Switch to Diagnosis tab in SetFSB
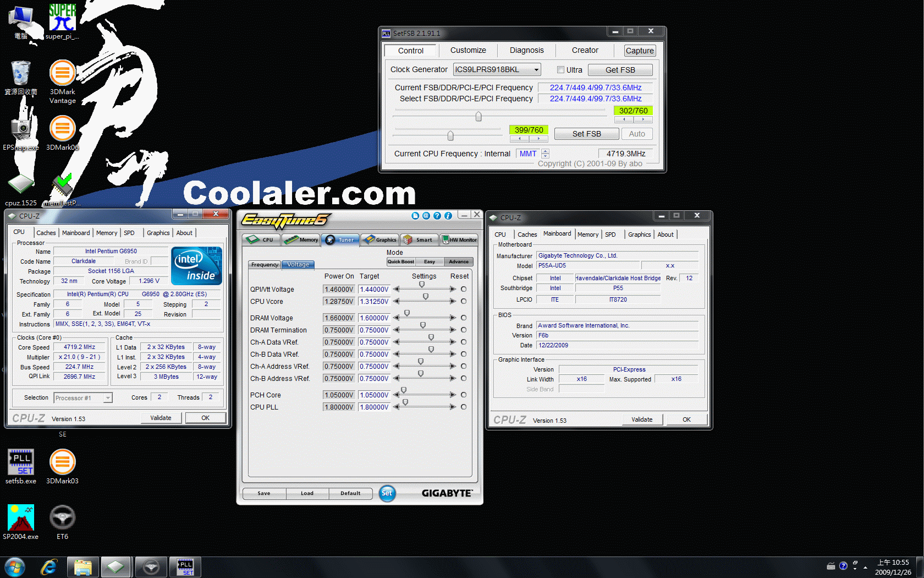This screenshot has height=578, width=924. 526,50
